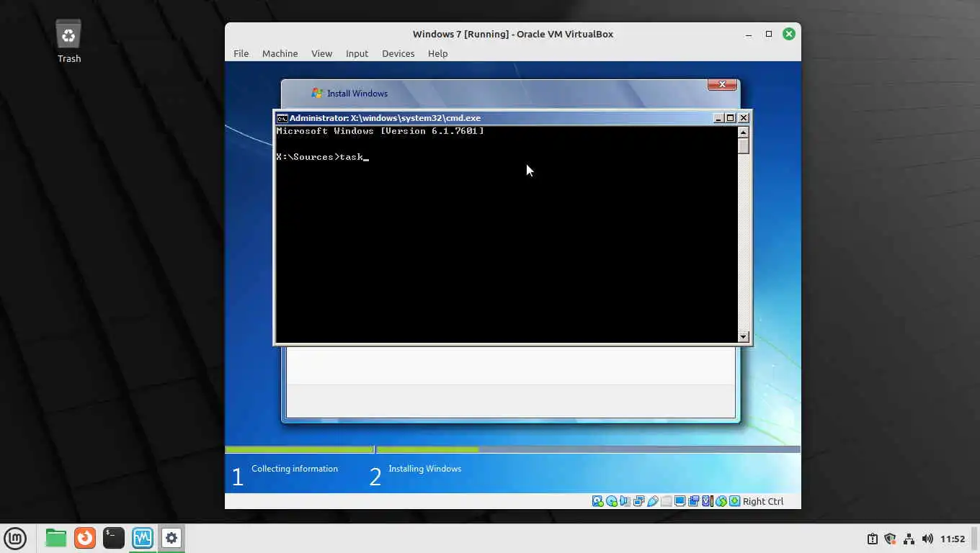Screen dimensions: 980x553
Task: Open the Trash on the desktop
Action: 69,41
